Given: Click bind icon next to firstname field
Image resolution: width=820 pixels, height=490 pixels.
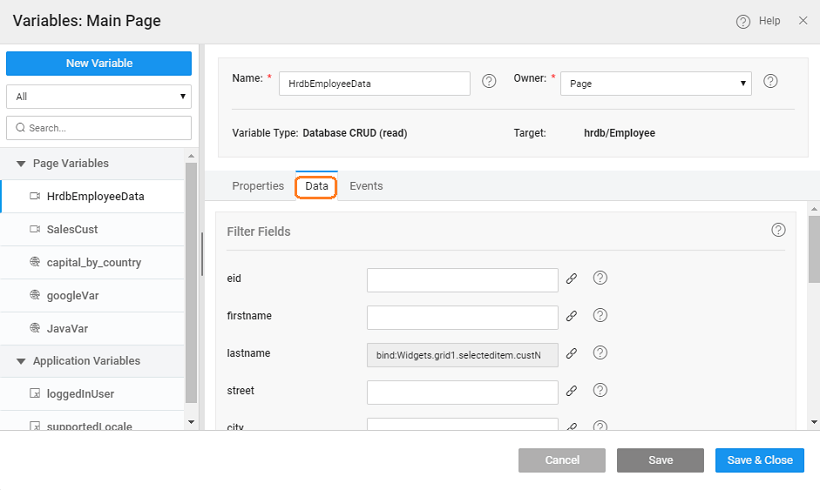Looking at the screenshot, I should tap(572, 316).
